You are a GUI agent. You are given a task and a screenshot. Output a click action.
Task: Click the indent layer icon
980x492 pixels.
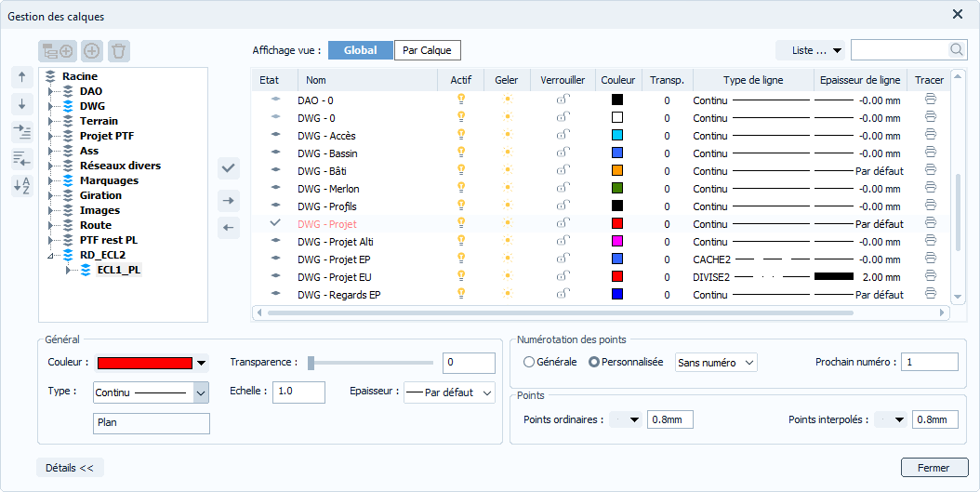point(22,131)
